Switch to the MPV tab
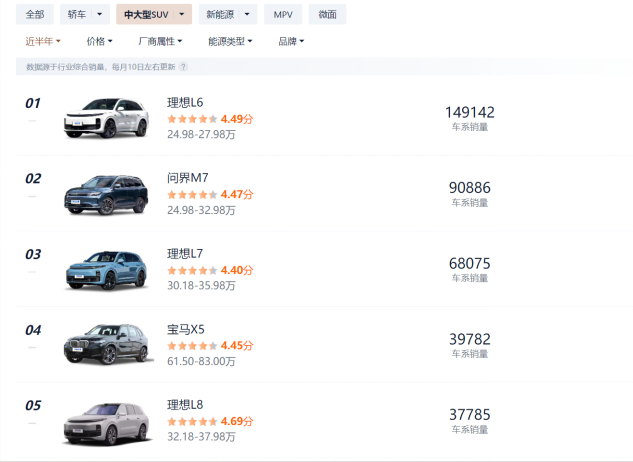Screen dimensions: 633x462 283,15
